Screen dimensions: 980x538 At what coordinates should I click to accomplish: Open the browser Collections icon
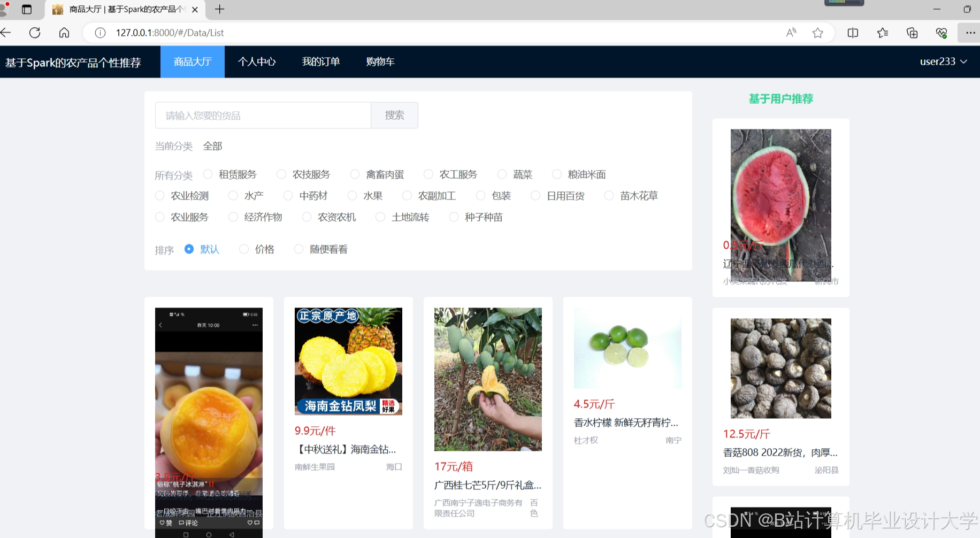tap(883, 33)
